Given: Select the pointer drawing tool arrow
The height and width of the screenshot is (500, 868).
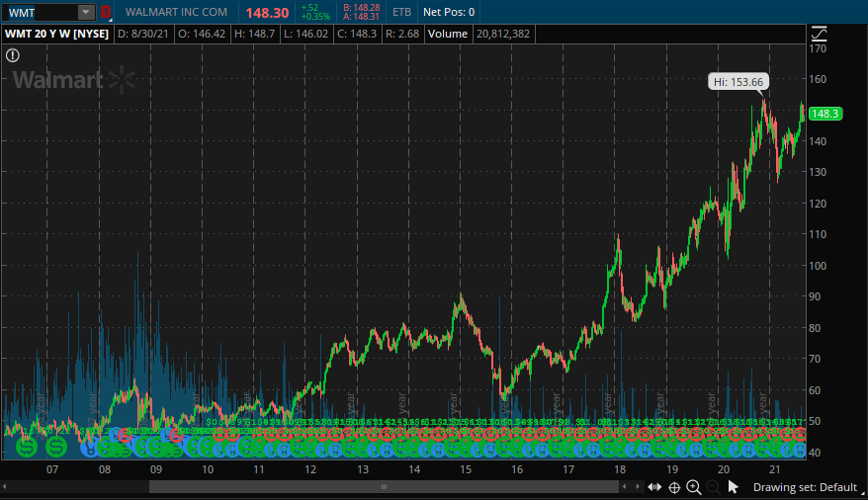Looking at the screenshot, I should [733, 487].
